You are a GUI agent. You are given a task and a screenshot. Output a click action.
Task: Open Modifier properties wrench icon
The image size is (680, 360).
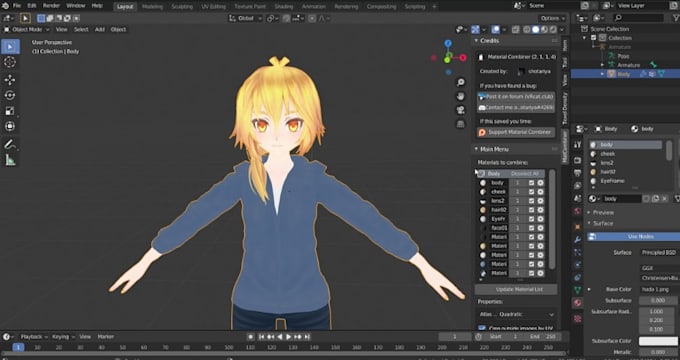578,239
